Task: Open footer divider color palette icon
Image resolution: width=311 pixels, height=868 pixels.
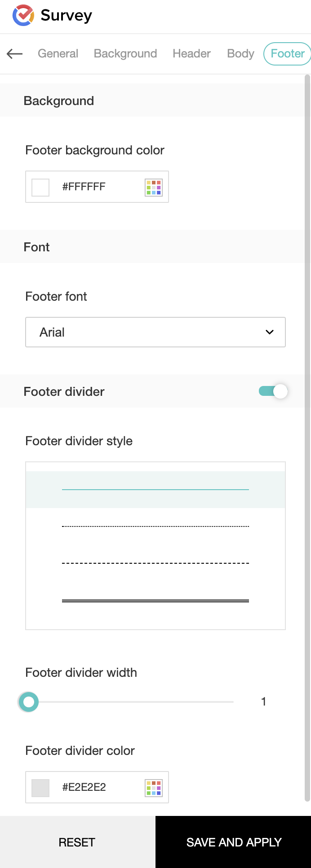Action: pyautogui.click(x=154, y=788)
